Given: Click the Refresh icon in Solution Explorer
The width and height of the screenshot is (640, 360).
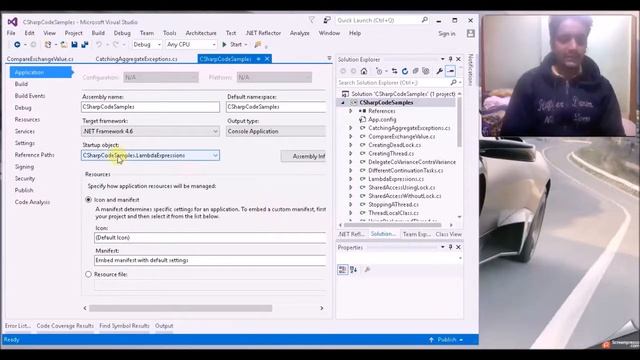Looking at the screenshot, I should [405, 71].
